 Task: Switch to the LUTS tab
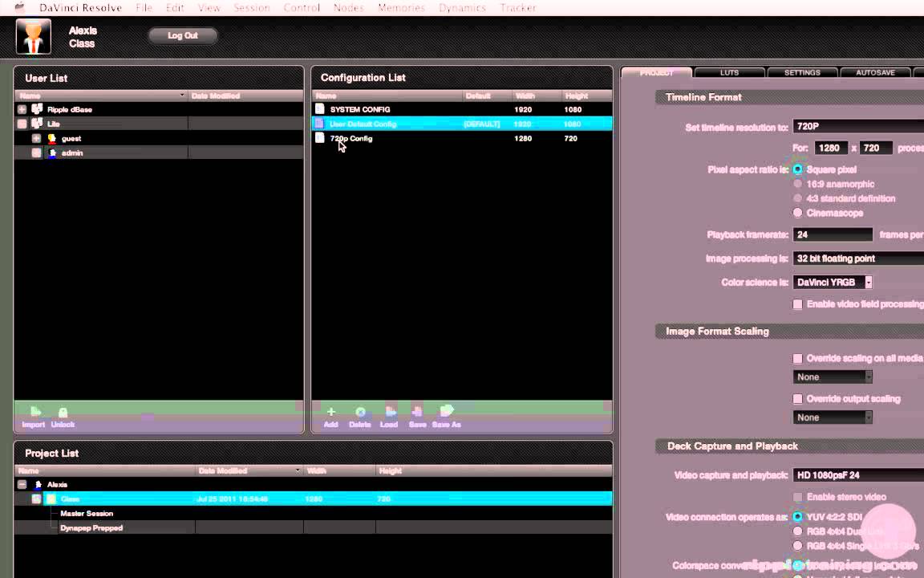pyautogui.click(x=730, y=72)
